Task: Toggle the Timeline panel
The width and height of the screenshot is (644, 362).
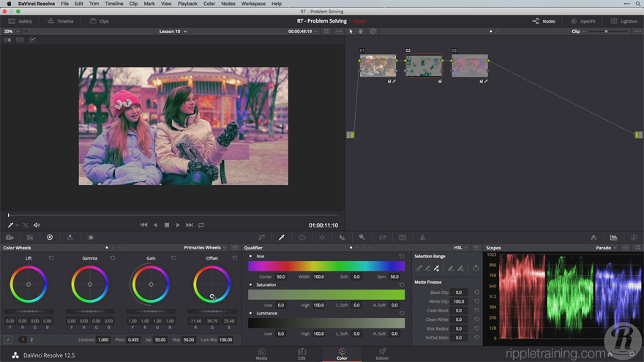Action: [60, 21]
